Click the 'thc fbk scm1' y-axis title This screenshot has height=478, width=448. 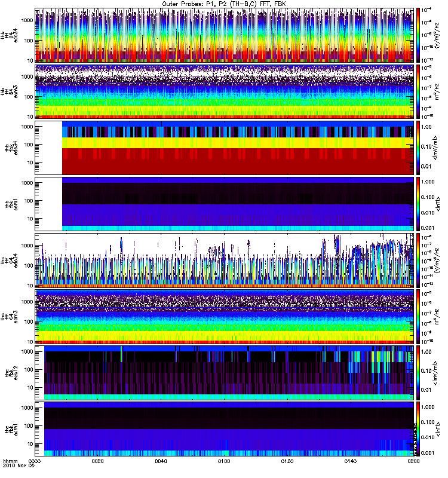tap(11, 429)
